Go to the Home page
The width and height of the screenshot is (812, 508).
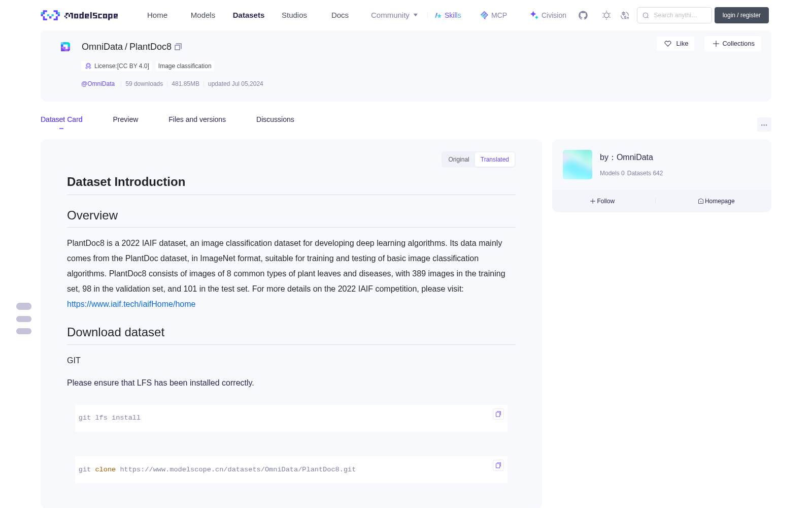point(157,15)
